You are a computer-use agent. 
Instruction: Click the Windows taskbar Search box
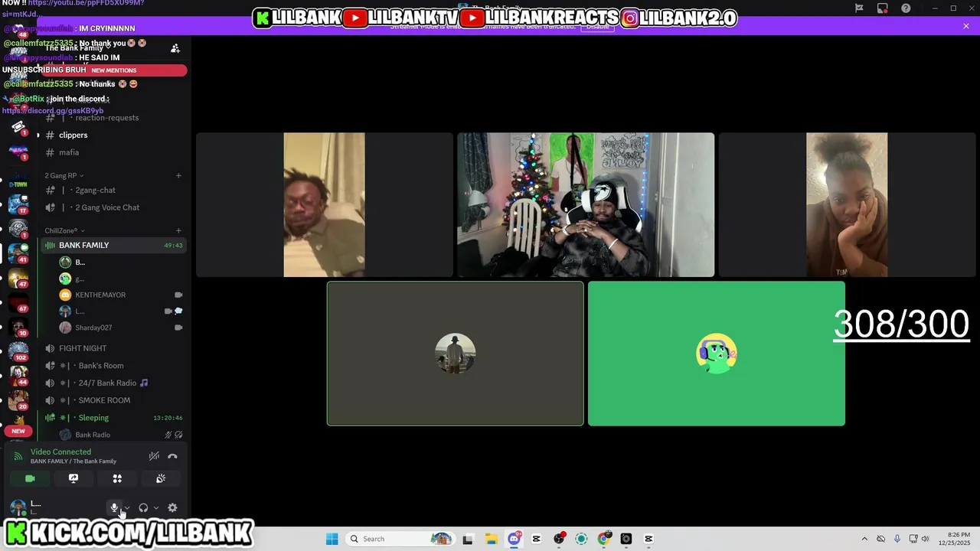click(x=399, y=539)
